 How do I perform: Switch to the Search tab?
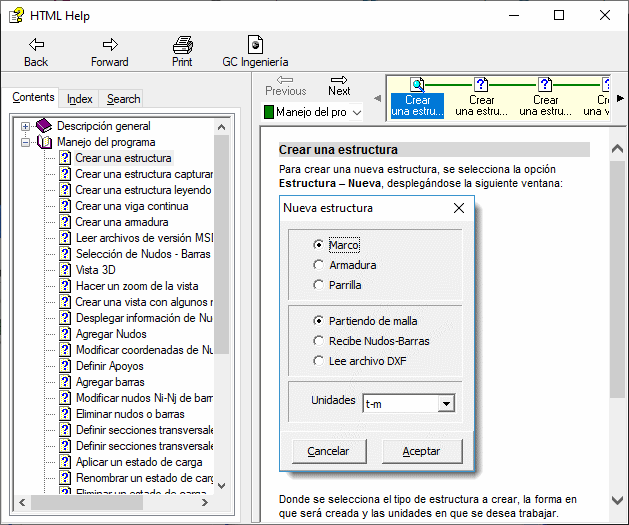coord(123,99)
